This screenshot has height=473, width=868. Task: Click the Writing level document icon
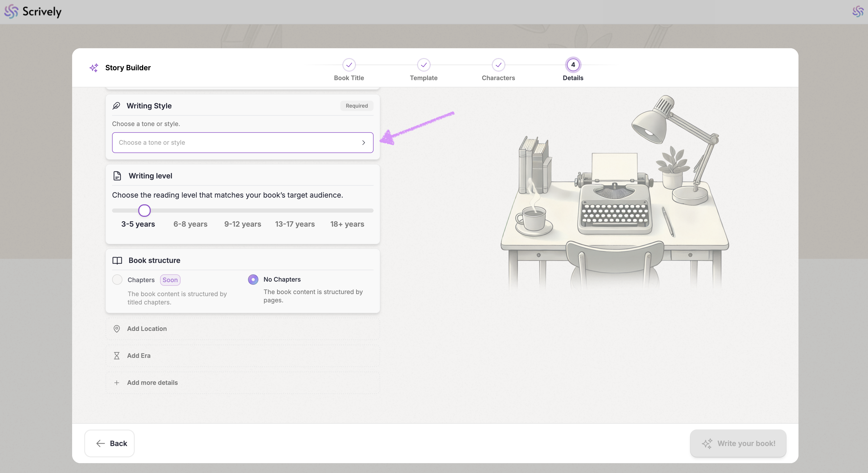[117, 176]
